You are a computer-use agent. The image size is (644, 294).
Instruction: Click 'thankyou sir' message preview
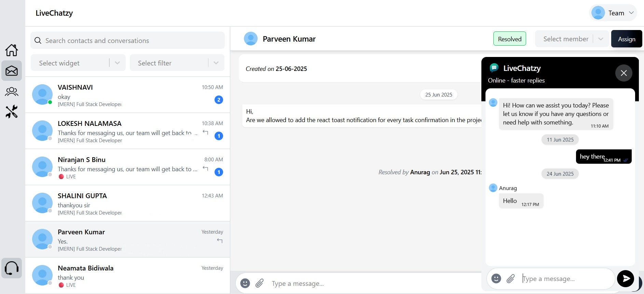click(x=74, y=205)
